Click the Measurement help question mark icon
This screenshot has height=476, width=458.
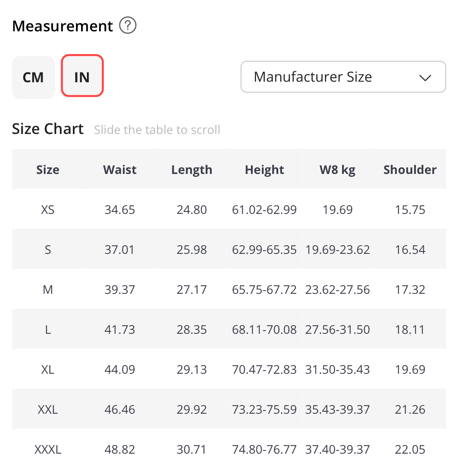128,26
